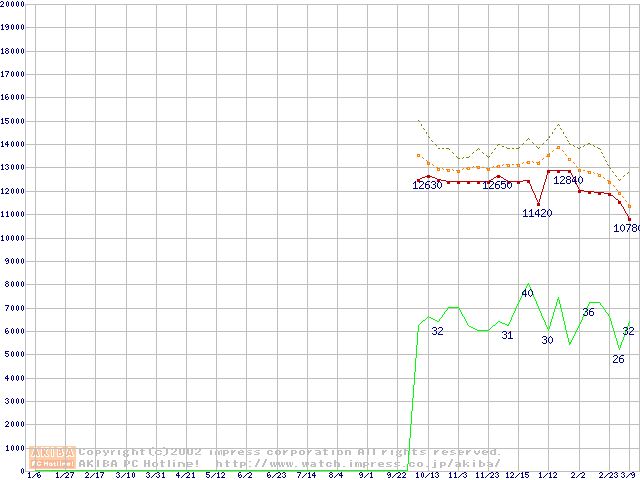Click the 36 label on green line
The height and width of the screenshot is (480, 640).
[x=588, y=313]
